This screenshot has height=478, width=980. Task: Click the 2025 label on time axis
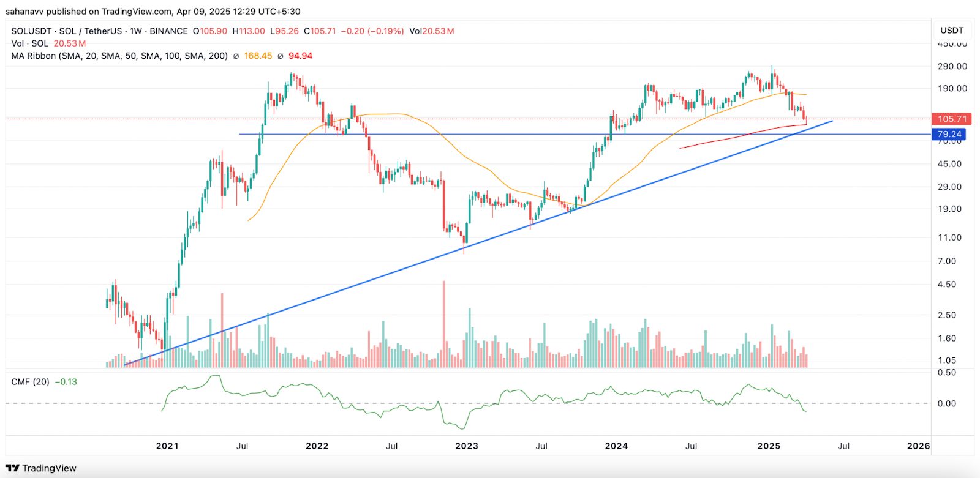769,446
